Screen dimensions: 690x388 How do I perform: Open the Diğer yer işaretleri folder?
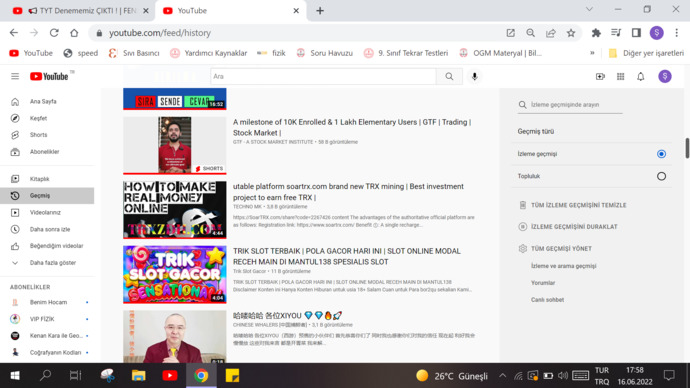pos(646,53)
